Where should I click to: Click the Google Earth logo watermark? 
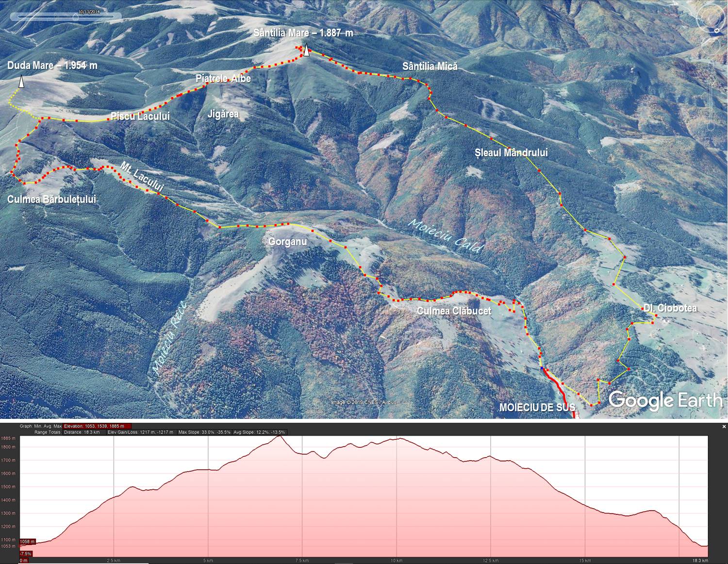tap(665, 400)
